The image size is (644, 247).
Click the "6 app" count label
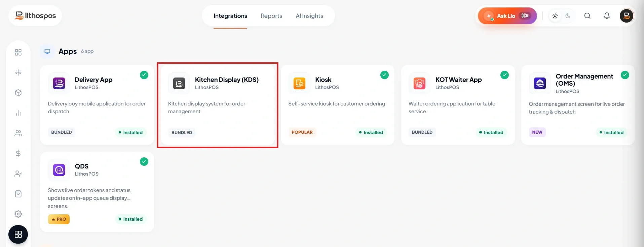click(87, 51)
